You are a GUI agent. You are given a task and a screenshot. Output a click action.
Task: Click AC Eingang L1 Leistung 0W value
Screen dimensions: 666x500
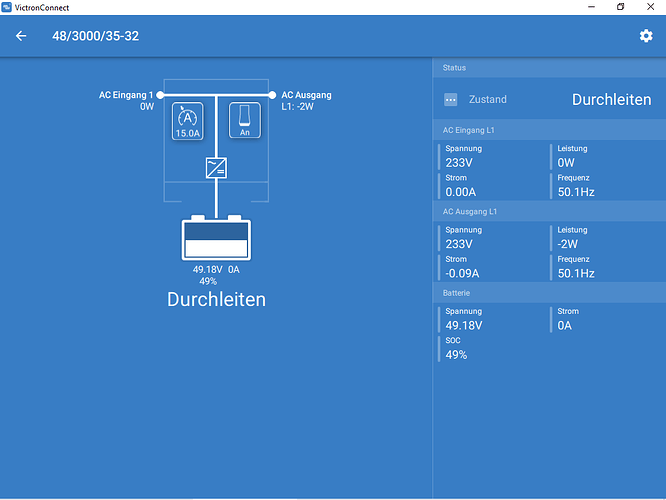coord(566,163)
